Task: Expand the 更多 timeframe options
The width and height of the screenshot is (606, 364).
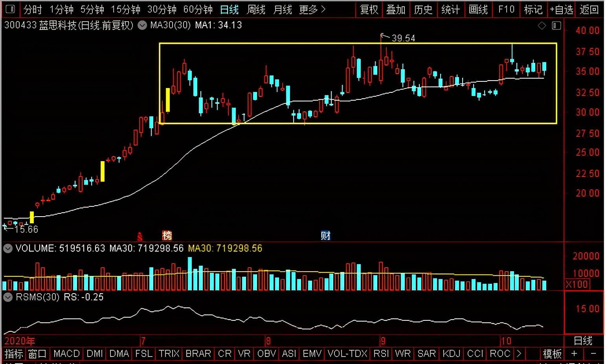Action: pos(313,9)
